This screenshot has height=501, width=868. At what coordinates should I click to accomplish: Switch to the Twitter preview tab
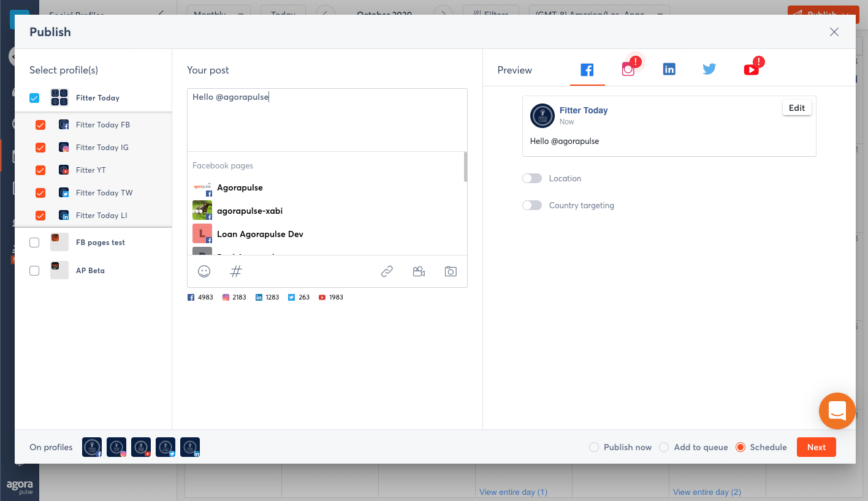point(710,70)
